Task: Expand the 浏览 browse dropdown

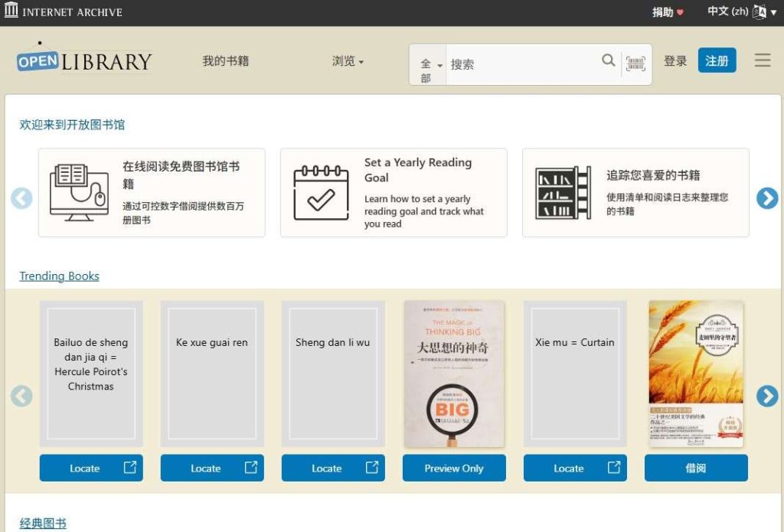Action: point(348,61)
